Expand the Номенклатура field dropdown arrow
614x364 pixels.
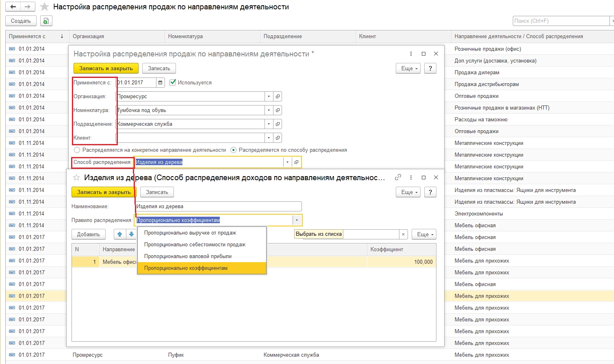[269, 110]
